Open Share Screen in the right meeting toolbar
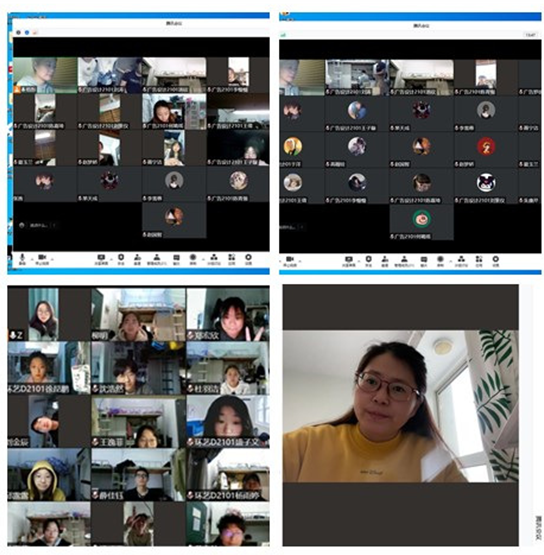This screenshot has width=544, height=555. point(349,262)
